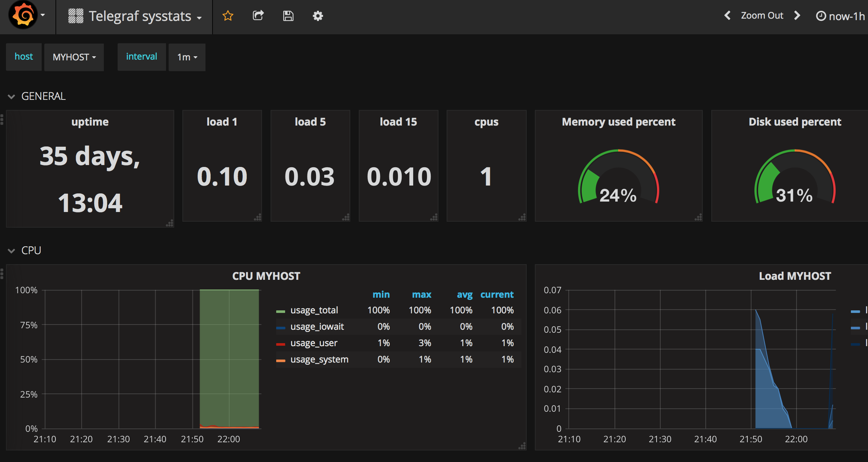
Task: Shift time range back with the left arrow
Action: [x=727, y=16]
